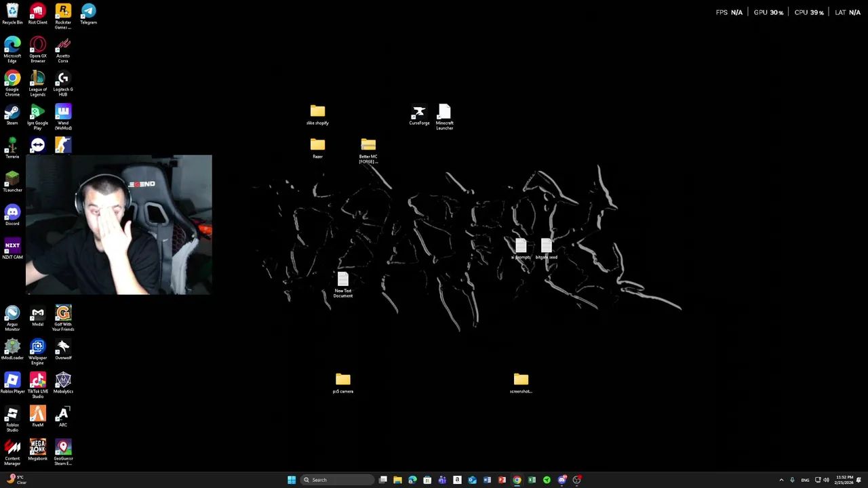Launch Assetto Corsa from the desktop
Viewport: 868px width, 488px height.
pyautogui.click(x=63, y=50)
